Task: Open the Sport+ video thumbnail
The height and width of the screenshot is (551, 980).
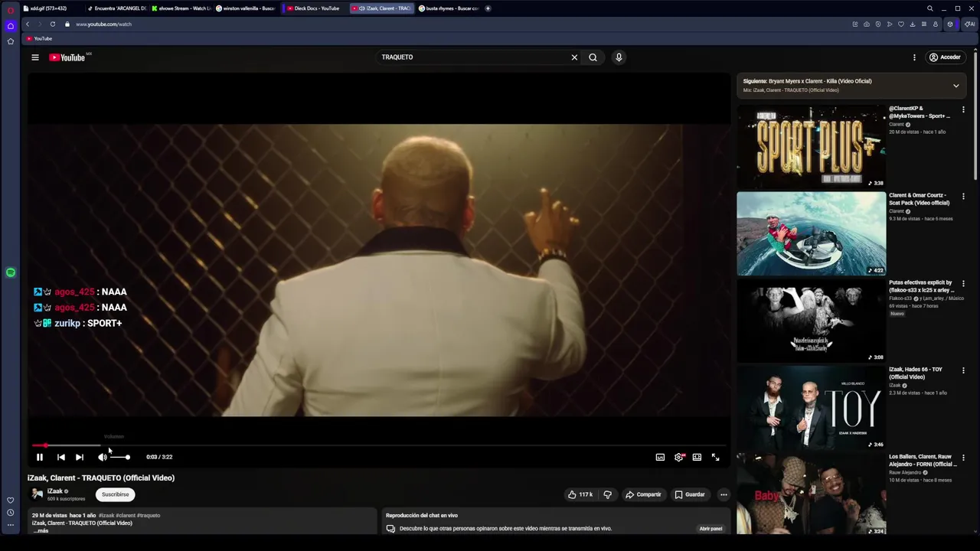Action: [811, 146]
